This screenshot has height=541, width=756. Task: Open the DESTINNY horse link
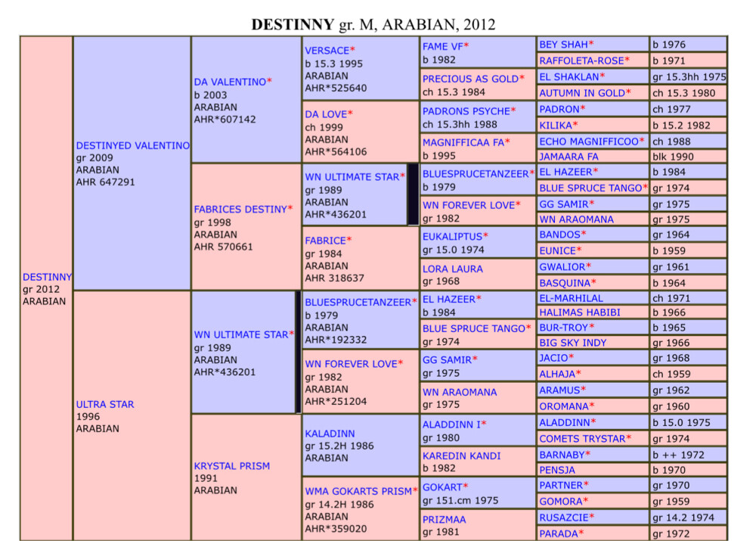pos(47,277)
